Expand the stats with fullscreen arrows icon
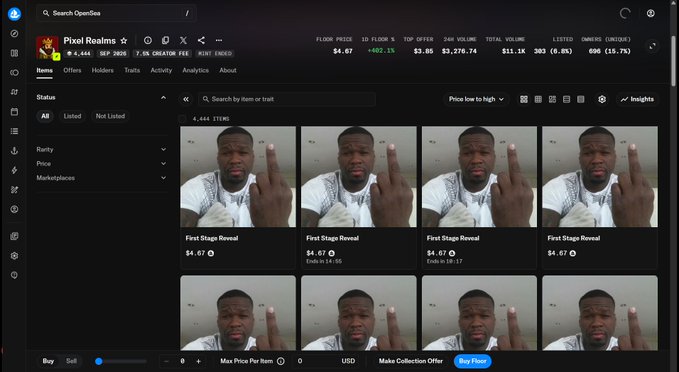Viewport: 679px width, 372px height. click(652, 46)
